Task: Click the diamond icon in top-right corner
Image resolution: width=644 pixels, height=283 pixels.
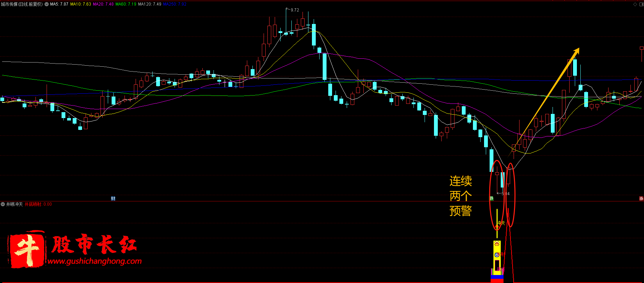Action: click(635, 4)
